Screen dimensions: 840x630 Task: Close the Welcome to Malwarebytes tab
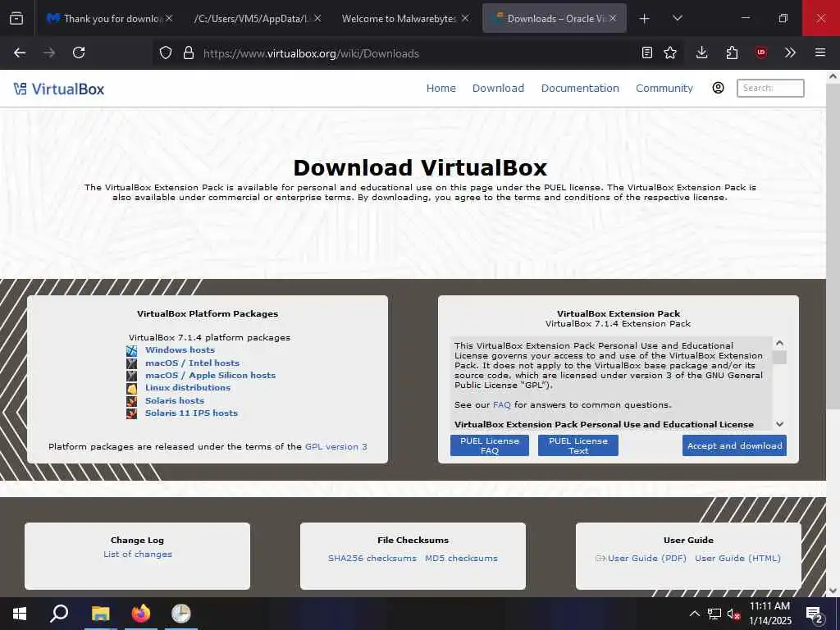465,18
